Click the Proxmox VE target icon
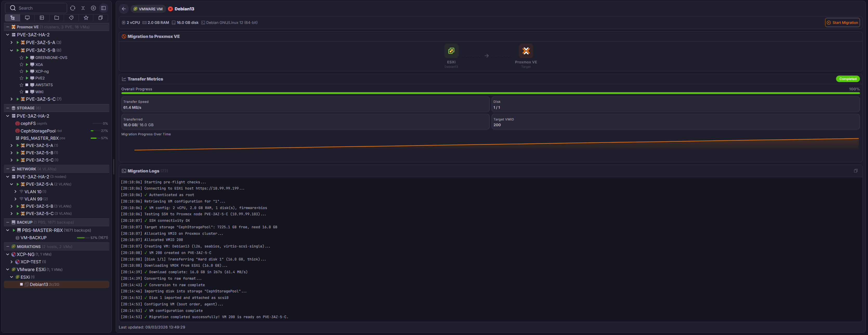Image resolution: width=868 pixels, height=335 pixels. pyautogui.click(x=526, y=51)
